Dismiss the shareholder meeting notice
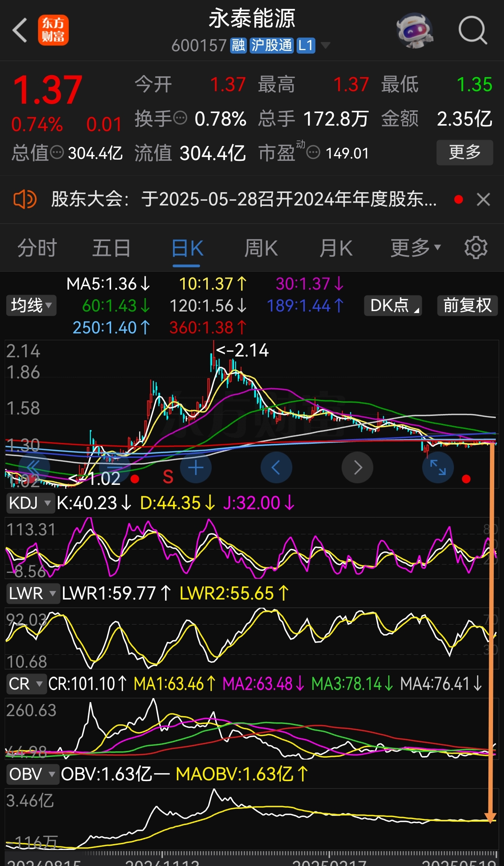Screen dimensions: 504x866 (x=484, y=200)
